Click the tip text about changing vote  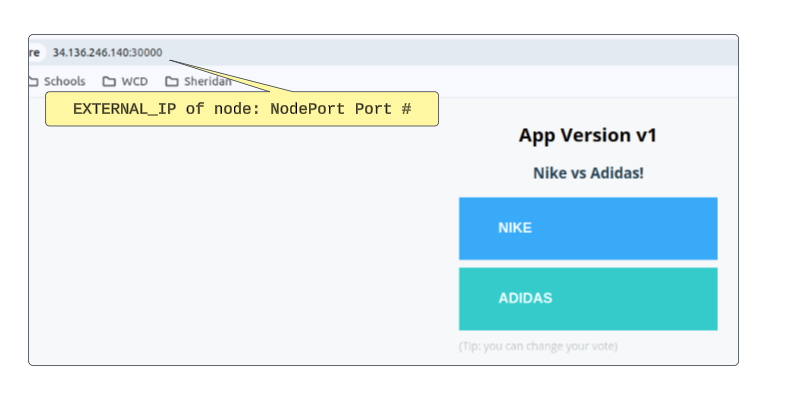(538, 346)
